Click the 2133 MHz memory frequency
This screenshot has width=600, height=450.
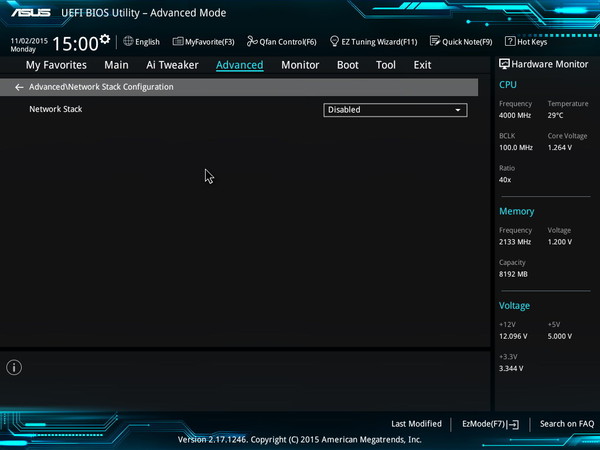point(515,242)
